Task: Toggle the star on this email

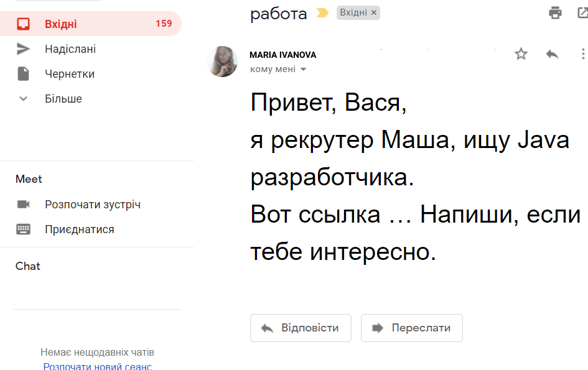Action: coord(521,54)
